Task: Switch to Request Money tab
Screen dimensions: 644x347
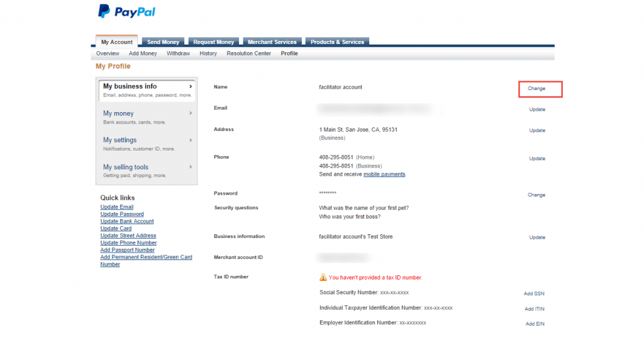Action: click(214, 42)
